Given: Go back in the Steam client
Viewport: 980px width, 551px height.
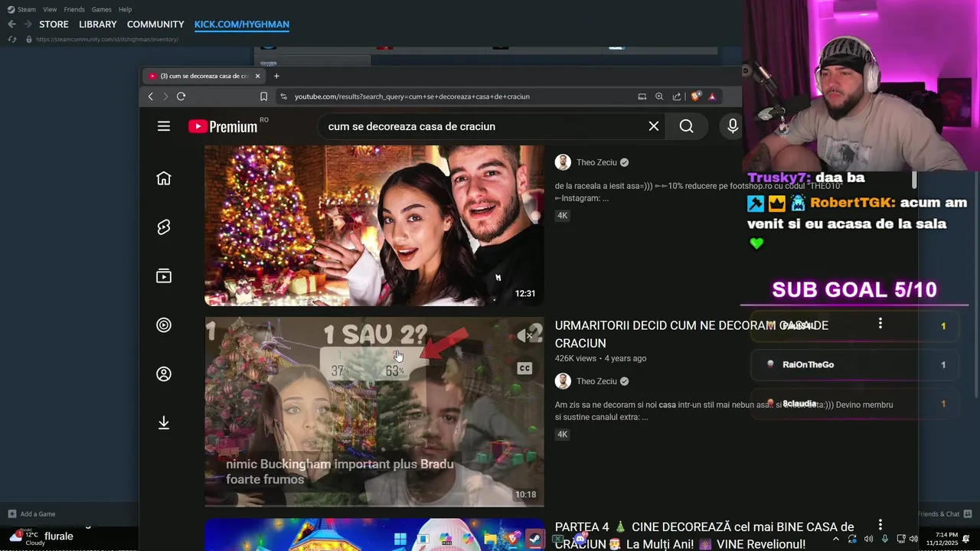Looking at the screenshot, I should coord(11,24).
